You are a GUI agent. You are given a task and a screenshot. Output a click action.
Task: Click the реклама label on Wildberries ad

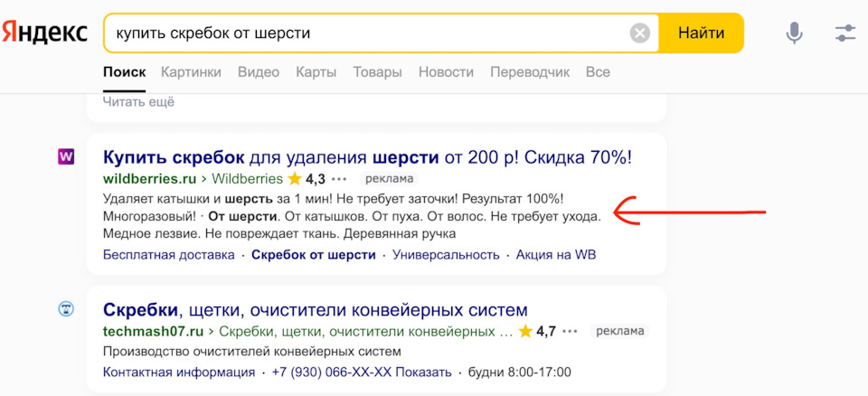click(389, 179)
